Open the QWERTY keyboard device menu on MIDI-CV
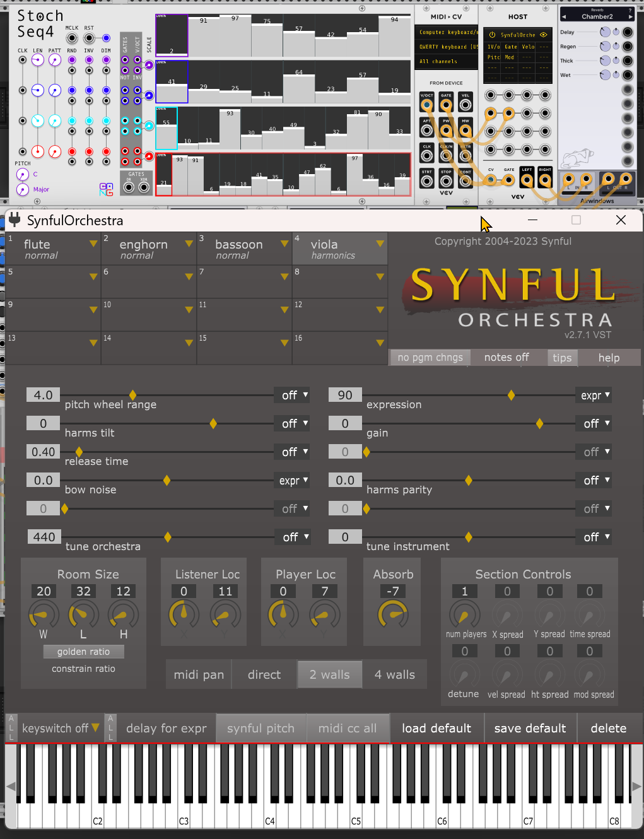The width and height of the screenshot is (644, 839). [x=447, y=47]
